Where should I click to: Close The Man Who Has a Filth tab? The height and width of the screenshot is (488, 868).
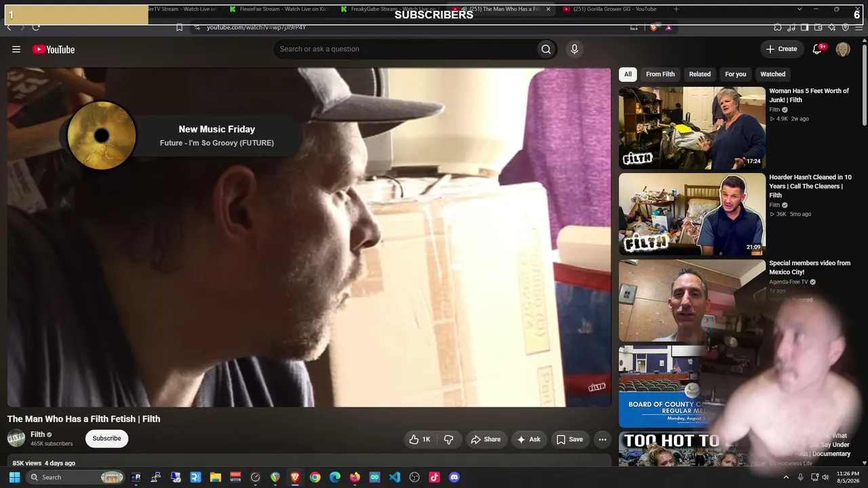(548, 9)
